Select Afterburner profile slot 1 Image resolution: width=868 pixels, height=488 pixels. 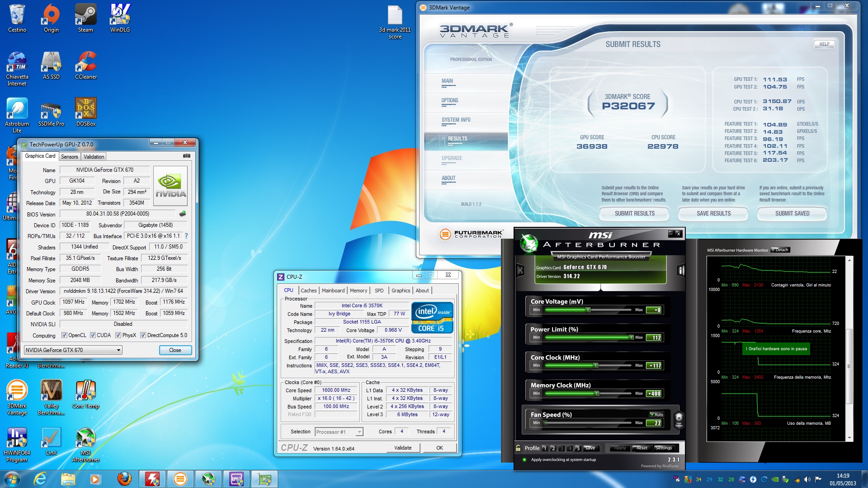click(544, 448)
